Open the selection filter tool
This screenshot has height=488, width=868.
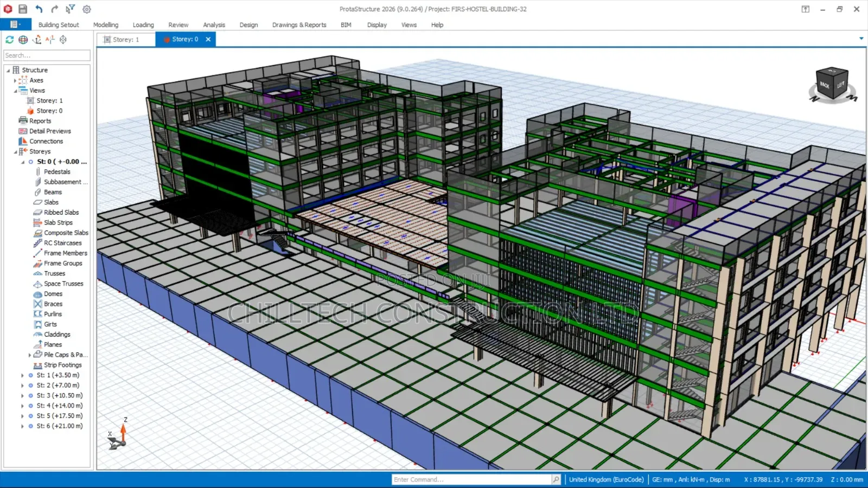click(x=70, y=9)
